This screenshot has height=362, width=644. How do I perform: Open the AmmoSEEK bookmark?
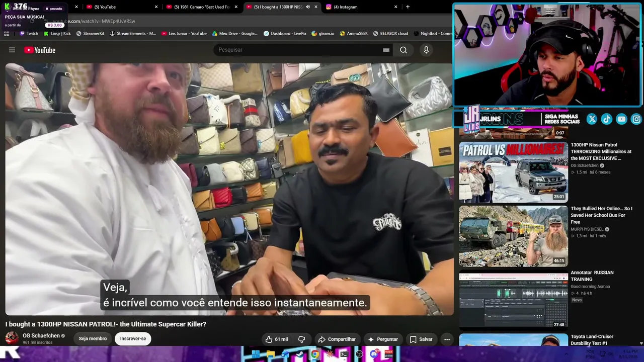[354, 34]
